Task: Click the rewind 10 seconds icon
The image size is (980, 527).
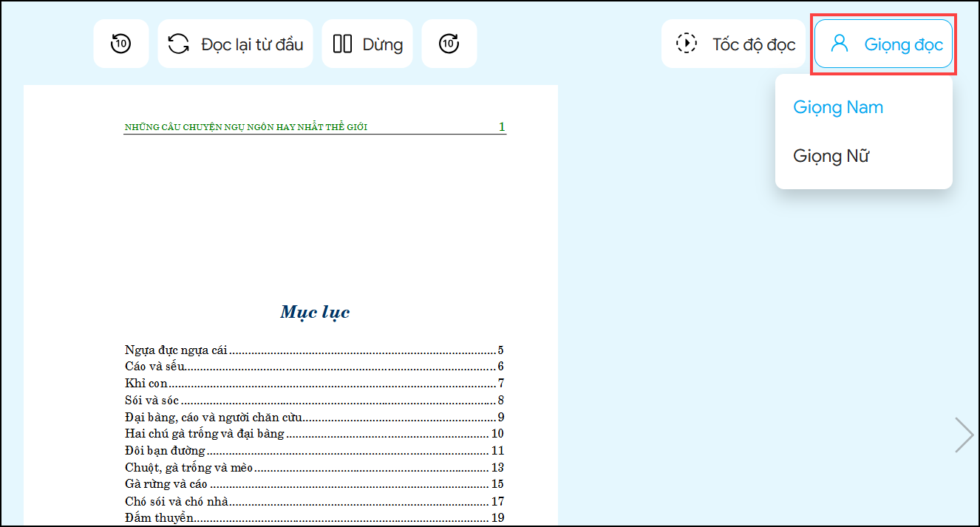Action: [x=121, y=44]
